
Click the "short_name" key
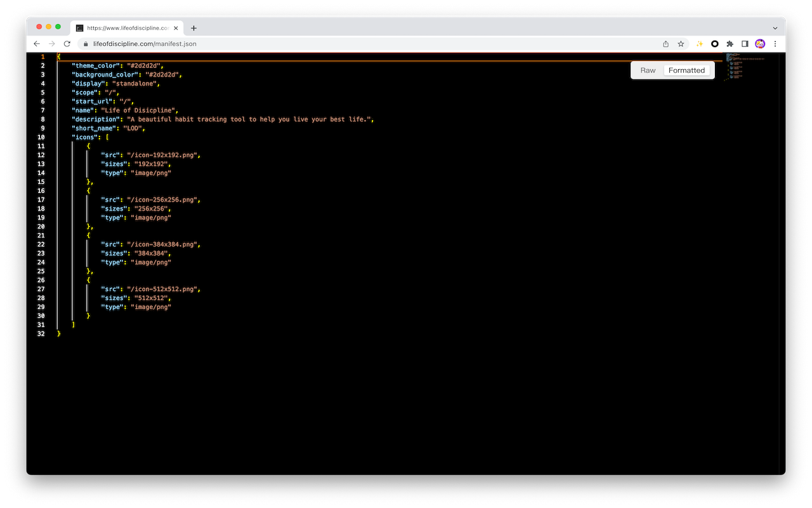pyautogui.click(x=94, y=128)
